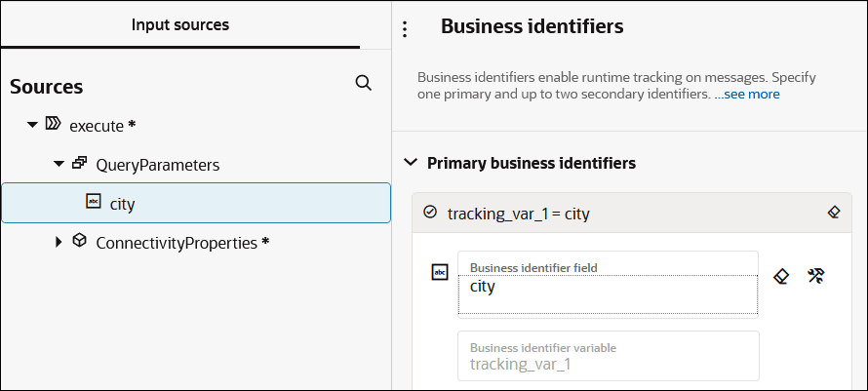The image size is (868, 391).
Task: Click the search icon in Sources
Action: [364, 84]
